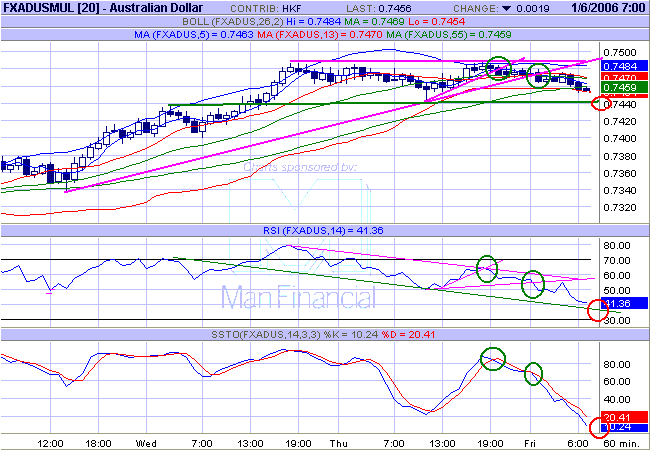650x450 pixels.
Task: Click the RSI "30.00" axis label
Action: (618, 320)
